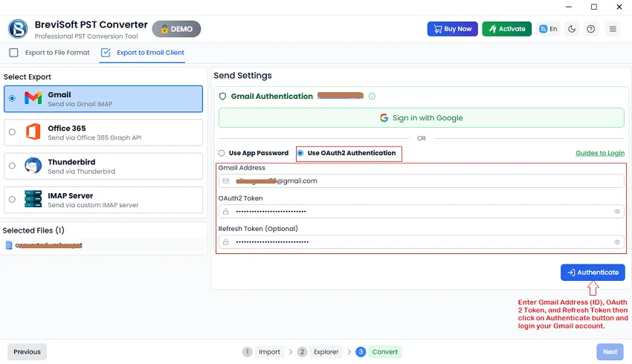This screenshot has height=364, width=632.
Task: Go to step 2 Explorer
Action: pos(318,352)
